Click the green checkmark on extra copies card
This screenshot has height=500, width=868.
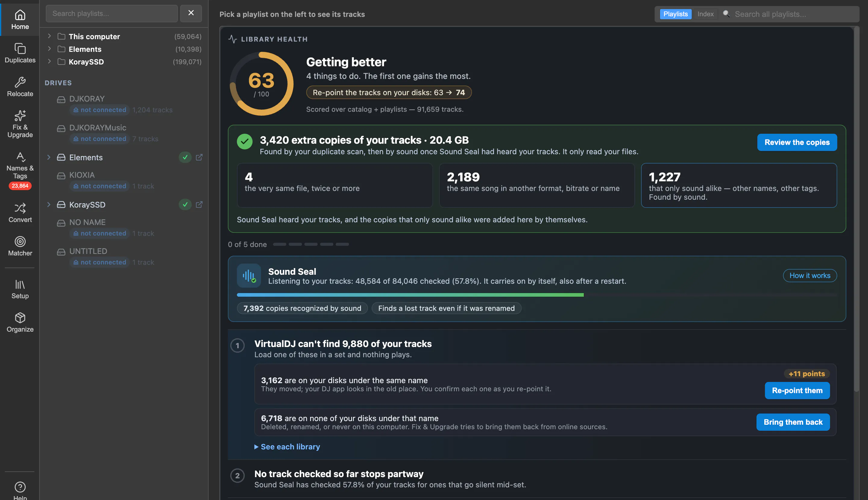pyautogui.click(x=245, y=142)
